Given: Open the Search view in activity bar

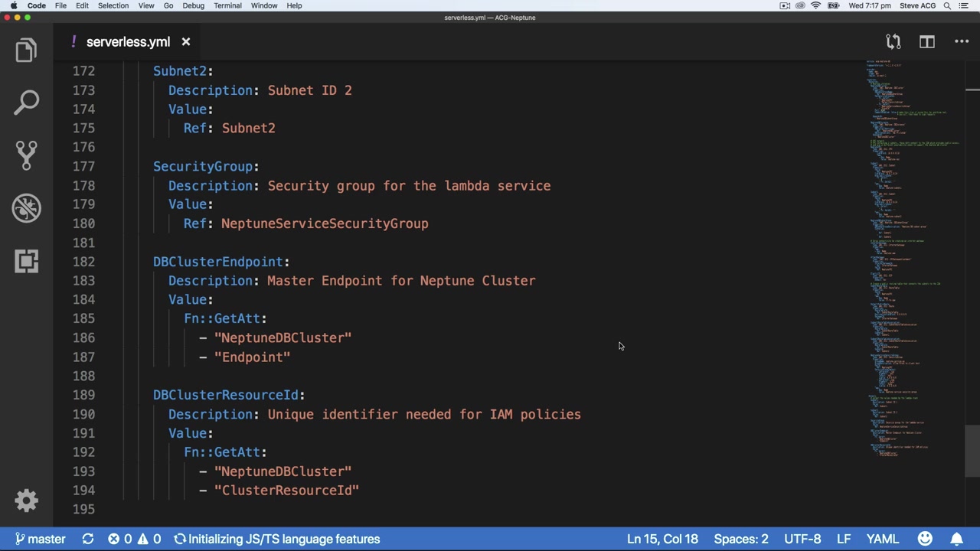Looking at the screenshot, I should (x=26, y=103).
